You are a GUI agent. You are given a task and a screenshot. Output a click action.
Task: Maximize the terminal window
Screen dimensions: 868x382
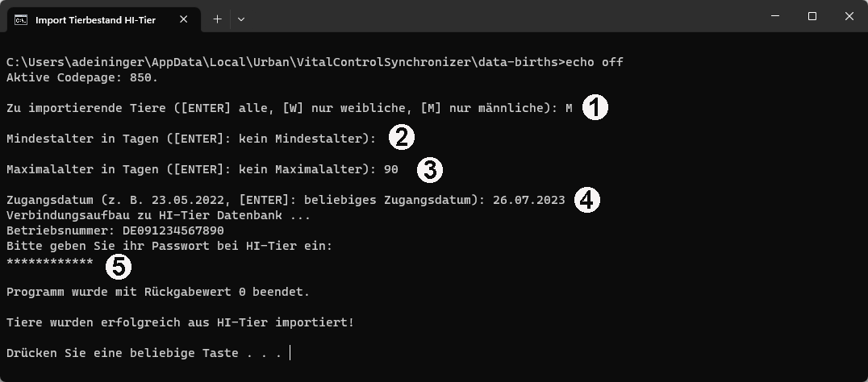pyautogui.click(x=812, y=17)
